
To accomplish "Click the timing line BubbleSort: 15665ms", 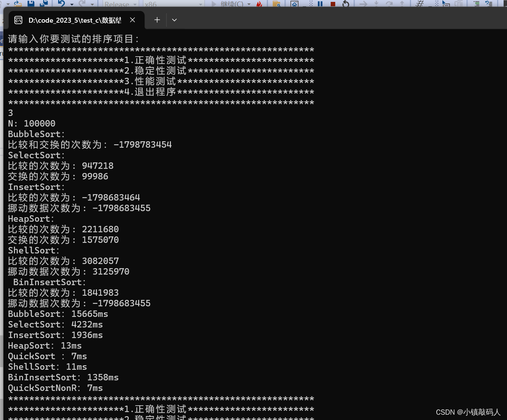I will pyautogui.click(x=58, y=314).
